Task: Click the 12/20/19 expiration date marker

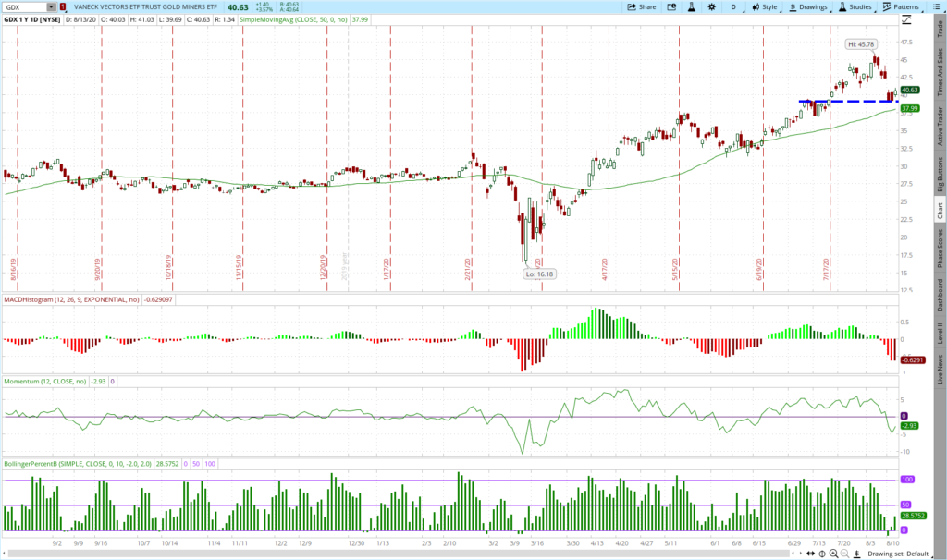Action: tap(323, 267)
